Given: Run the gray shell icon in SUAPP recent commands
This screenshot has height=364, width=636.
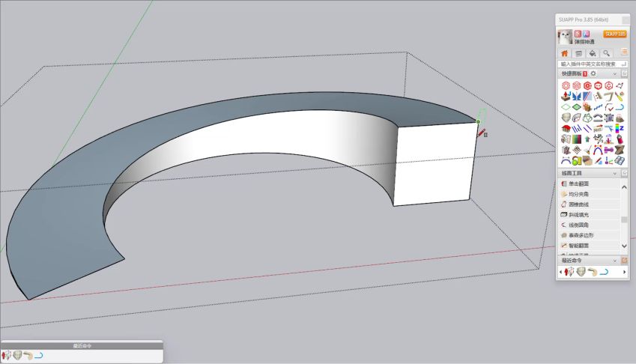Looking at the screenshot, I should [x=581, y=272].
